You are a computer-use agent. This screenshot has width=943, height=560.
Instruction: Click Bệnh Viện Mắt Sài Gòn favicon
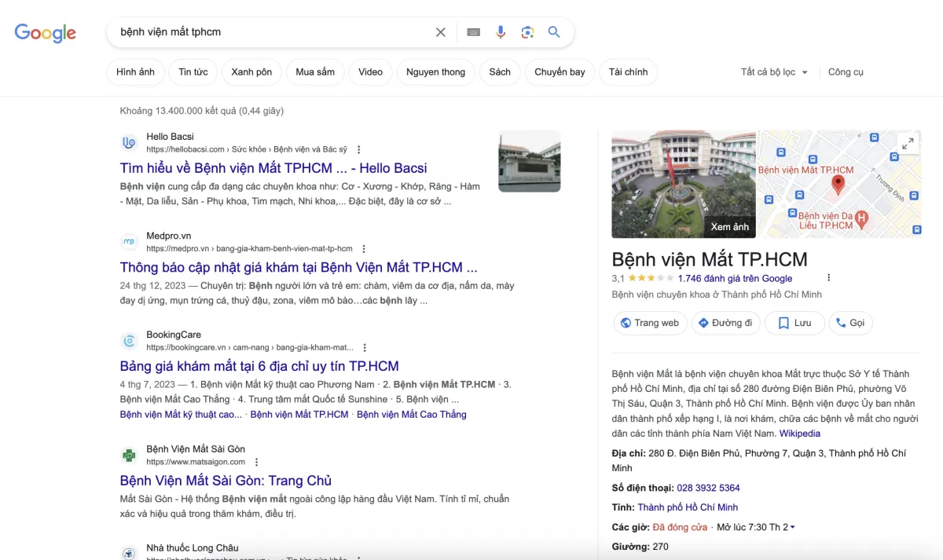129,456
